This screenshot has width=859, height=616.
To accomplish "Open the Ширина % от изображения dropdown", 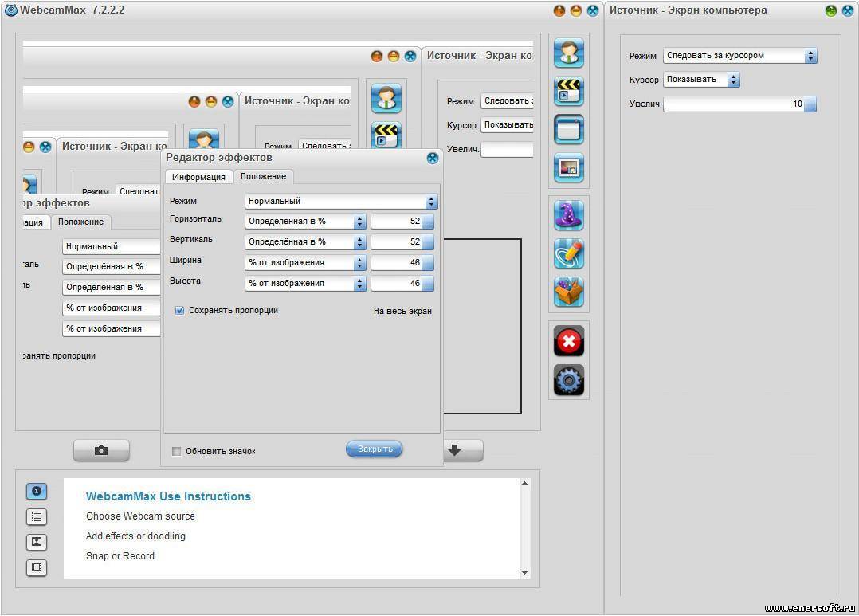I will pos(305,262).
